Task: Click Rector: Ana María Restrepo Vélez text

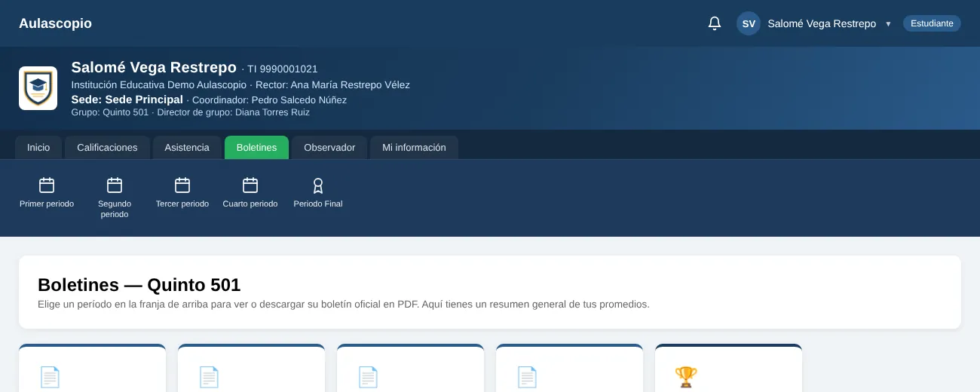Action: click(332, 84)
